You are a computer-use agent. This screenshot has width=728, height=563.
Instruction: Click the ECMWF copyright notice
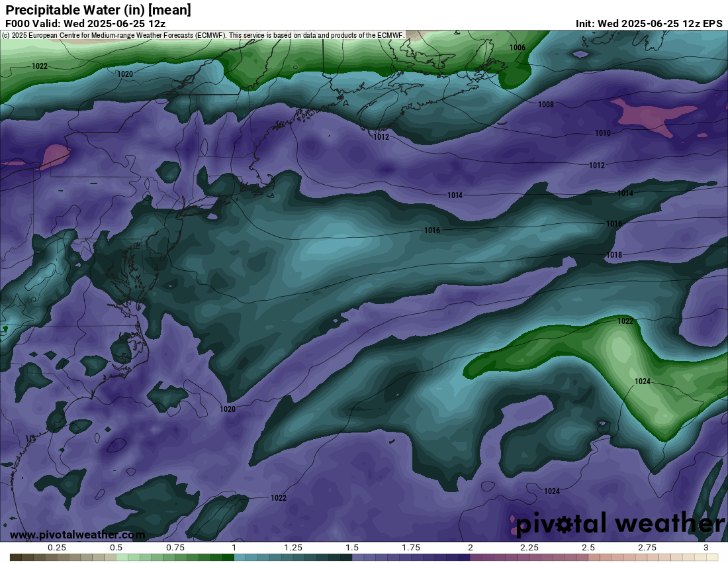pyautogui.click(x=203, y=35)
